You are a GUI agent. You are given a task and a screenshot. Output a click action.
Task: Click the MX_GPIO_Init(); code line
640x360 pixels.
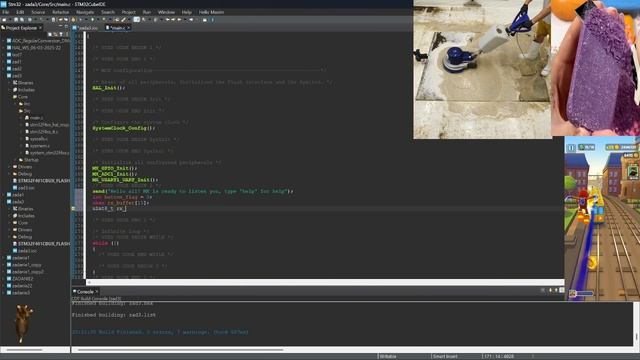click(x=115, y=168)
